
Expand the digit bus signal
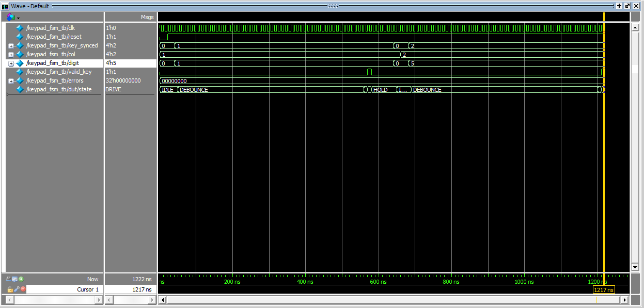(11, 63)
